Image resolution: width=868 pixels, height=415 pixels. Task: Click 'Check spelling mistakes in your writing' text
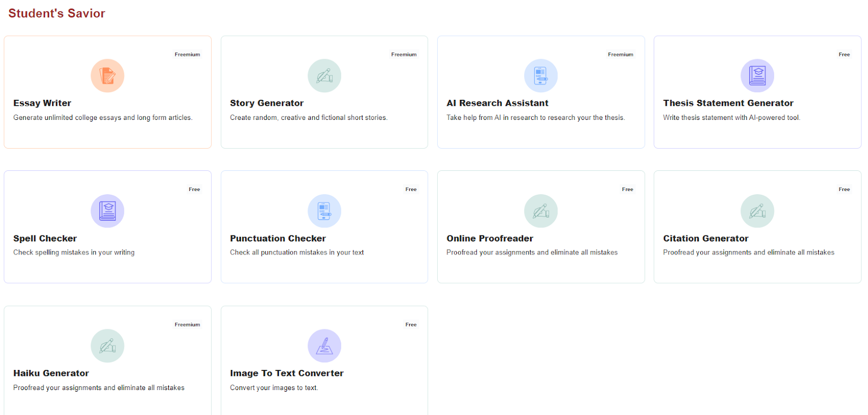(x=74, y=253)
